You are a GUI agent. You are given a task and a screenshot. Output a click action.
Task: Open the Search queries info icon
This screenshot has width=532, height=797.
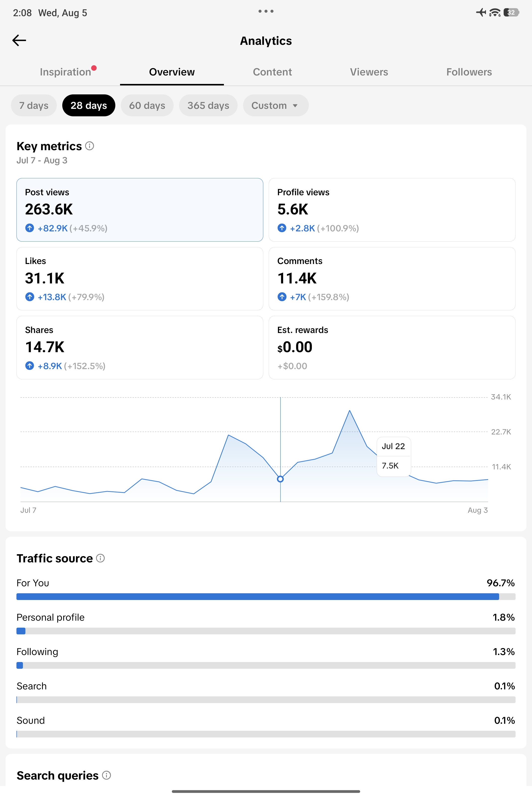point(107,775)
